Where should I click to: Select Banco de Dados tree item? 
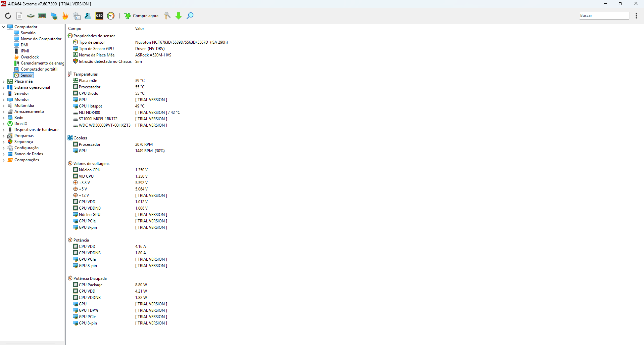(x=25, y=154)
